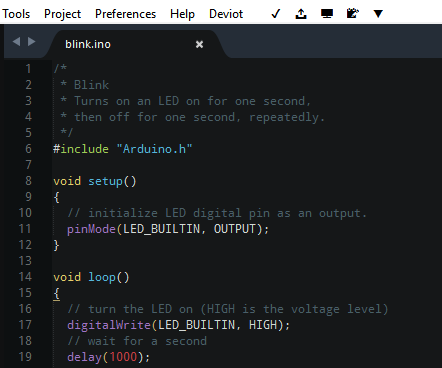Click the digitalWrite function call
442x368 pixels.
point(109,325)
